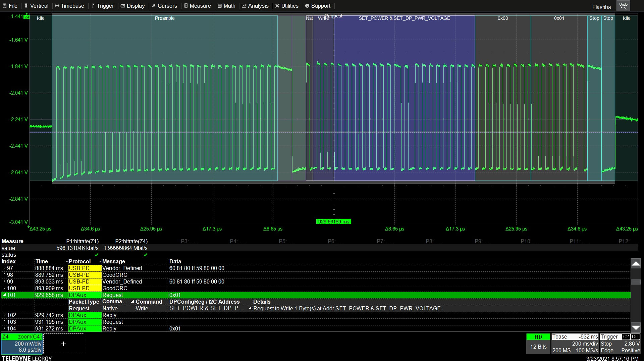Viewport: 644px width, 361px height.
Task: Open the Support info icon
Action: point(307,5)
